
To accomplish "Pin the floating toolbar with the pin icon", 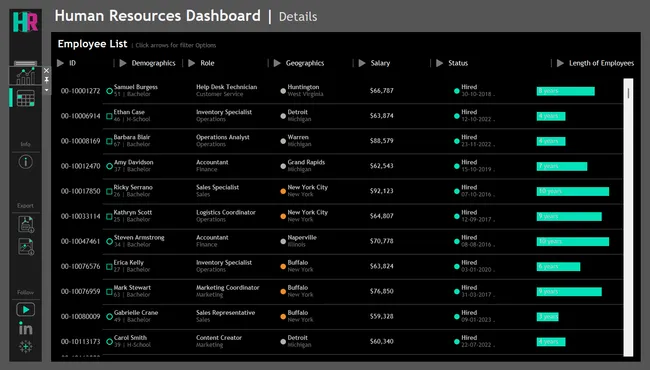I will [46, 80].
